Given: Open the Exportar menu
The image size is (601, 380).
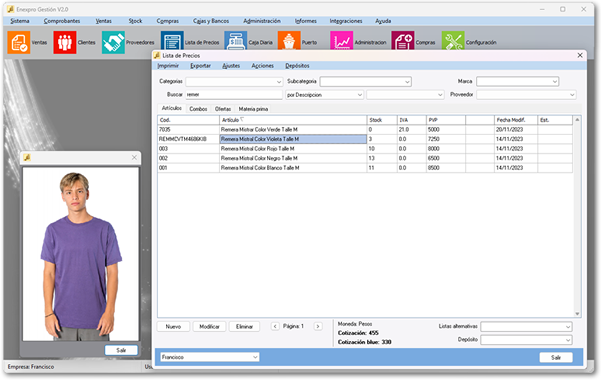Looking at the screenshot, I should pos(200,66).
